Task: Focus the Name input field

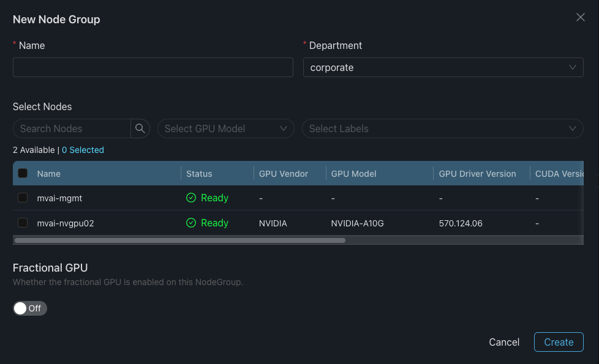Action: (x=153, y=67)
